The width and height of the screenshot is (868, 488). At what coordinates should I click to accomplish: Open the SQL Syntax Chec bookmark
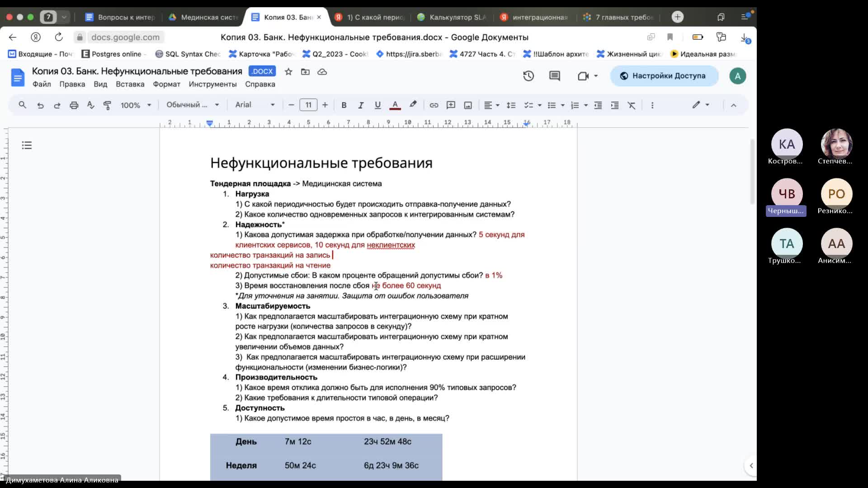point(188,54)
